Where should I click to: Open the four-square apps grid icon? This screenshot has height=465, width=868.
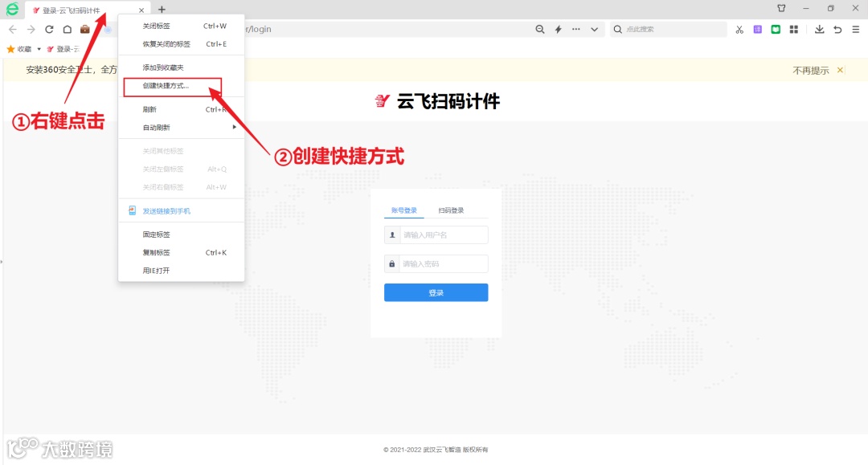[794, 29]
